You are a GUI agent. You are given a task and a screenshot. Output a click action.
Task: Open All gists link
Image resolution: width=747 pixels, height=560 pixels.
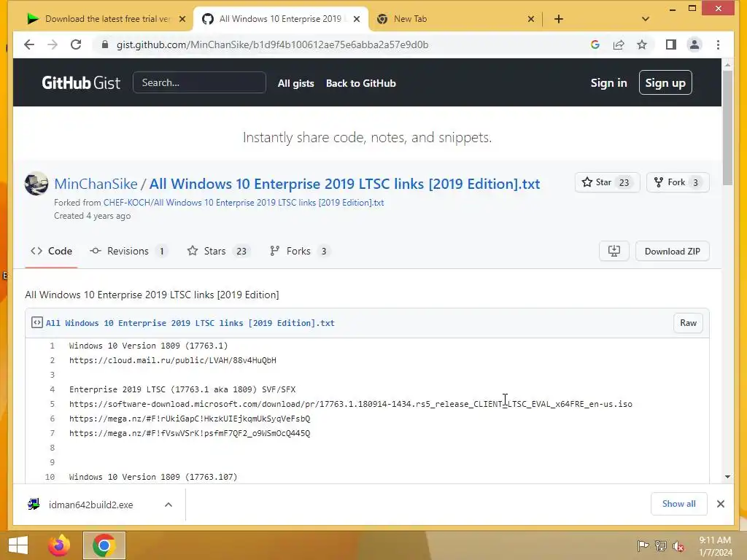[x=296, y=83]
